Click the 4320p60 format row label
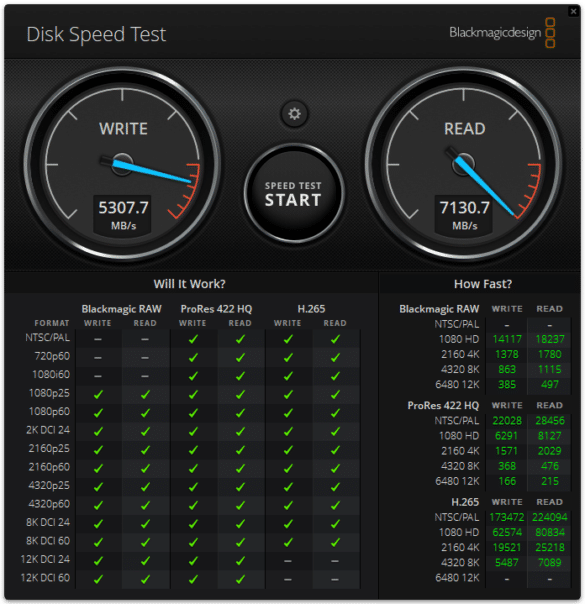 coord(49,504)
